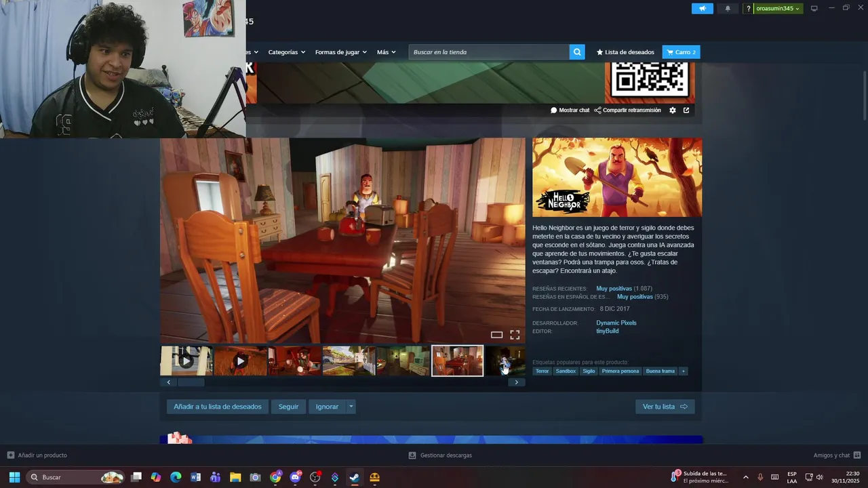Image resolution: width=868 pixels, height=488 pixels.
Task: Click the thumbnail strip left arrow
Action: coord(169,382)
